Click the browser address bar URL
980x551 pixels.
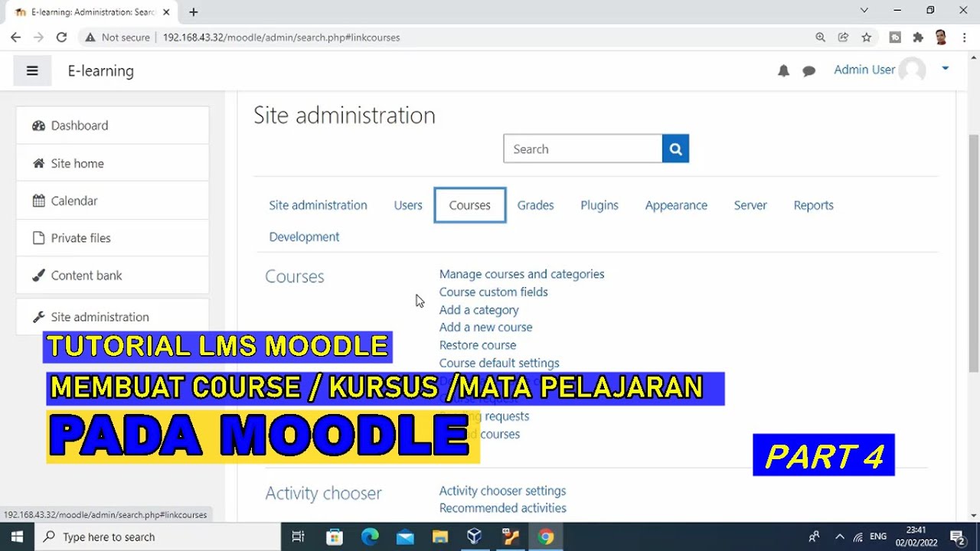click(281, 37)
